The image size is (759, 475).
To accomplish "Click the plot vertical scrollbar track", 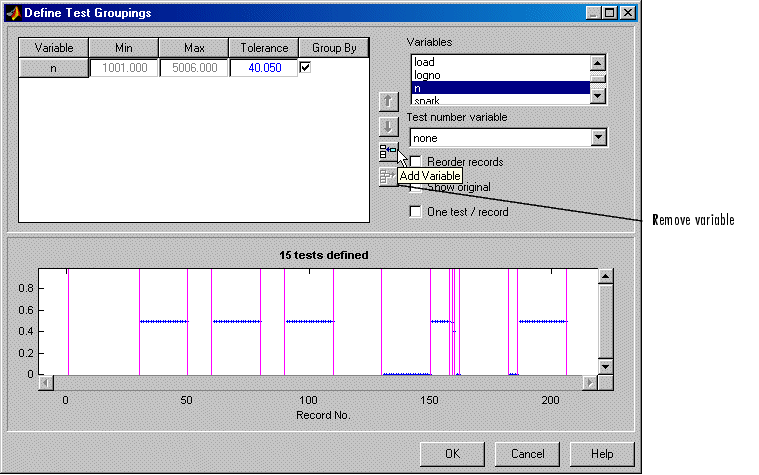I will point(606,322).
